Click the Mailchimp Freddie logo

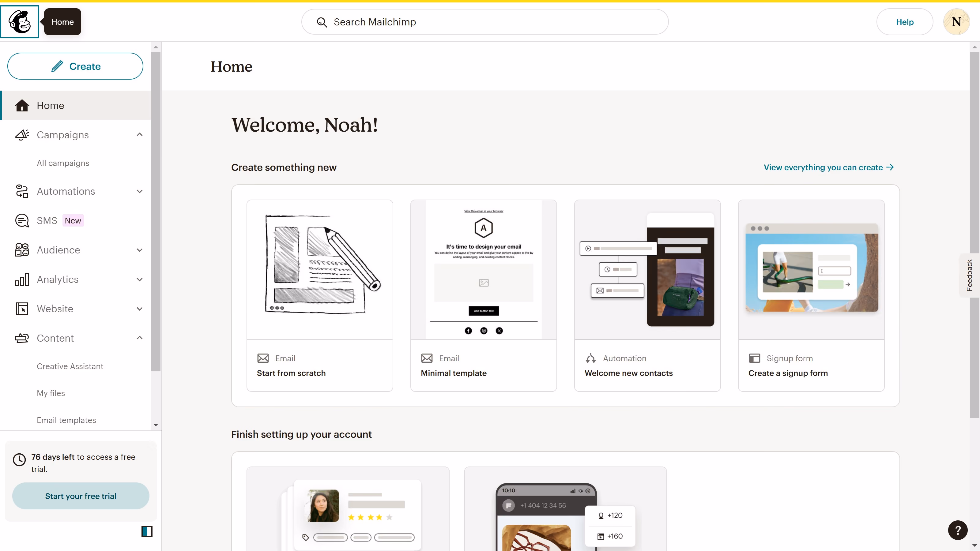tap(20, 22)
